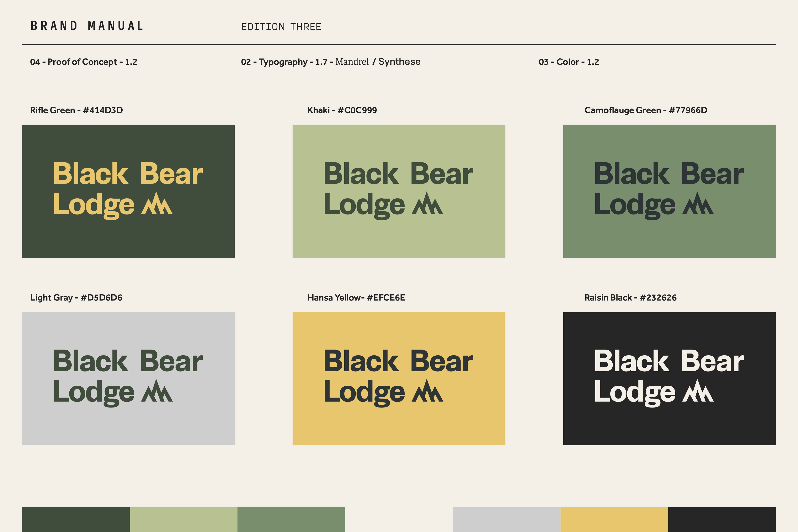Image resolution: width=798 pixels, height=532 pixels.
Task: Select the khaki swatch in bottom palette strip
Action: [x=183, y=519]
